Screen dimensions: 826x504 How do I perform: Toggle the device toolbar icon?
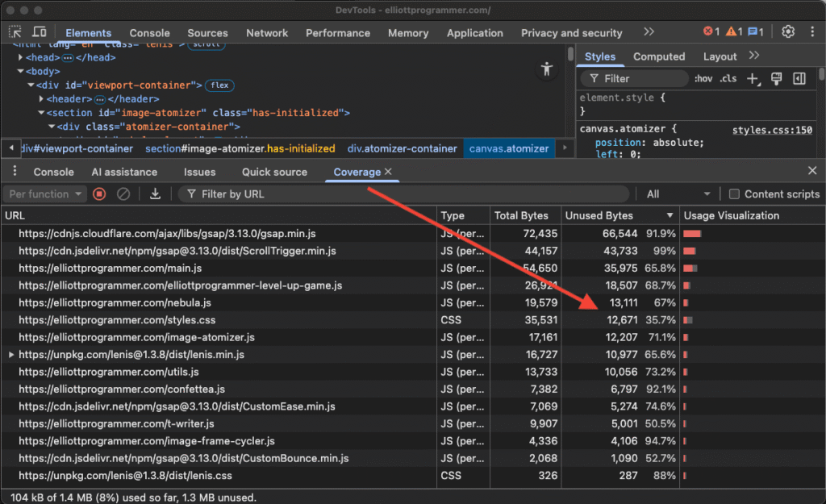(x=40, y=32)
